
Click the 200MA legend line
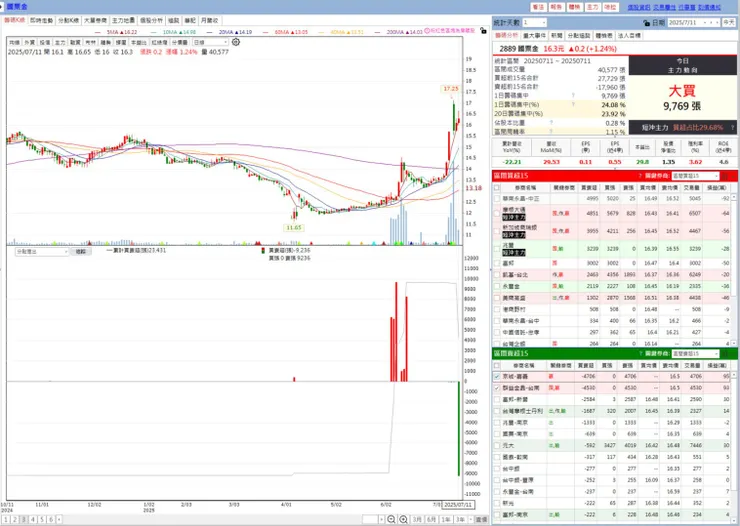click(x=398, y=32)
